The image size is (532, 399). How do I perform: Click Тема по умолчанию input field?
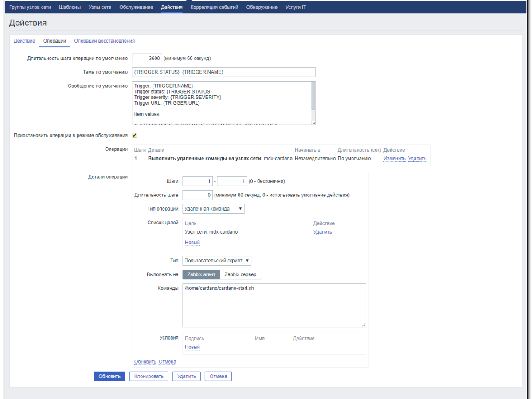(223, 72)
